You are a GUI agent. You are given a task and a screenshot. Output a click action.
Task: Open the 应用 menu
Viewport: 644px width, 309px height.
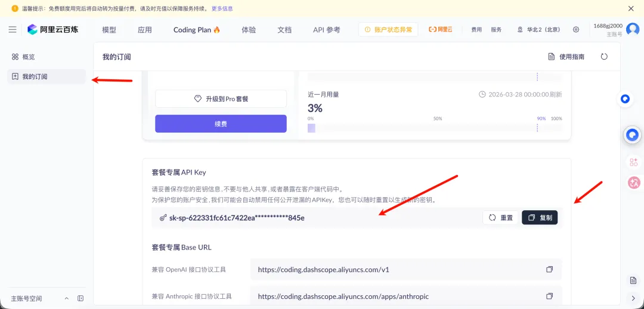pyautogui.click(x=144, y=30)
